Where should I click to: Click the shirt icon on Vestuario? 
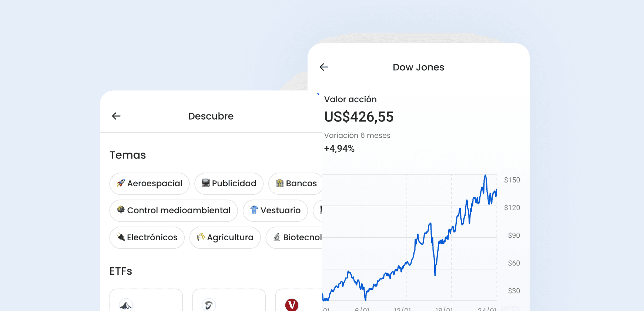(x=254, y=210)
